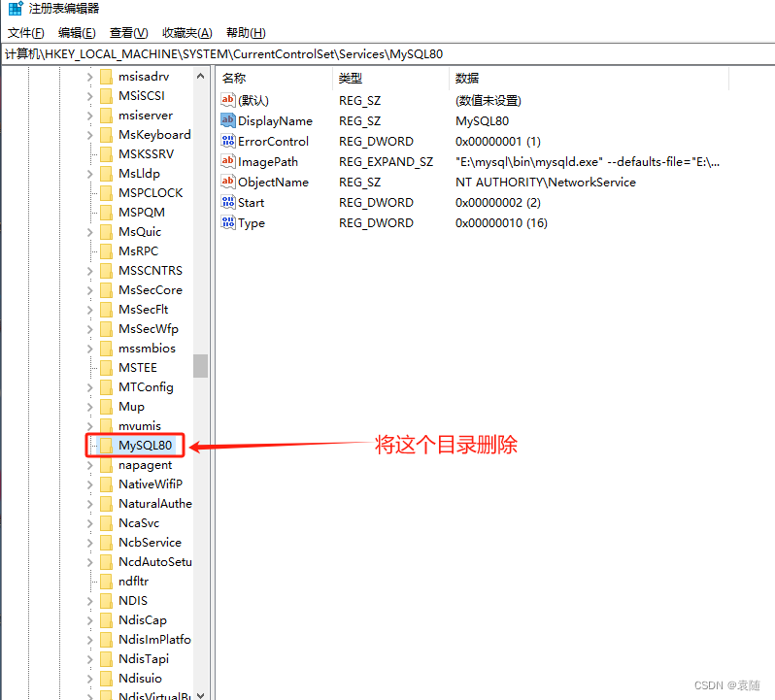Expand the NdisCap tree node
Screen dimensions: 775x700
[90, 620]
